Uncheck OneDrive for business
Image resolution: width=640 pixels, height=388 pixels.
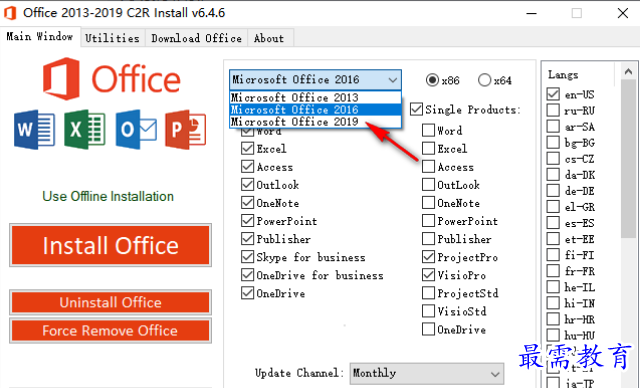247,275
